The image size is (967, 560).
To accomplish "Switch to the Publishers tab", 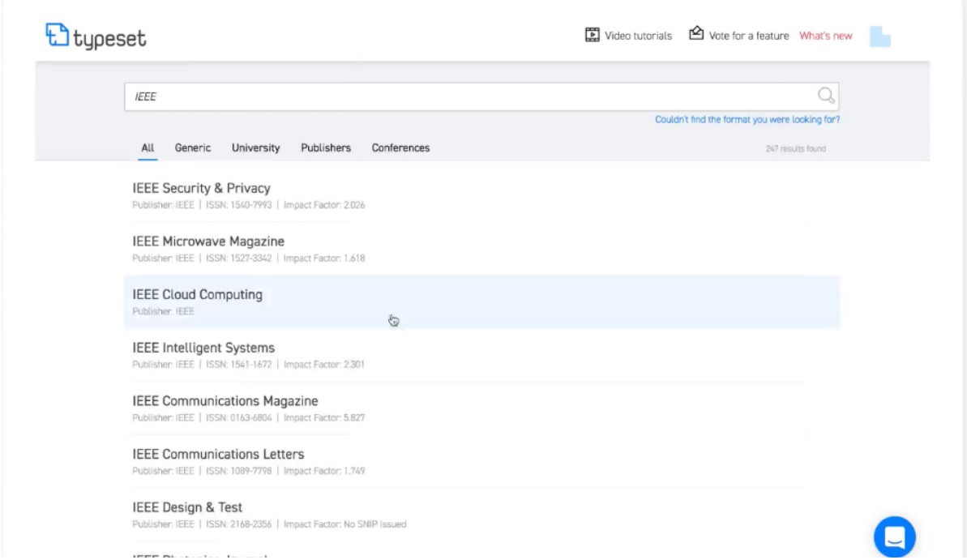I will click(x=326, y=148).
